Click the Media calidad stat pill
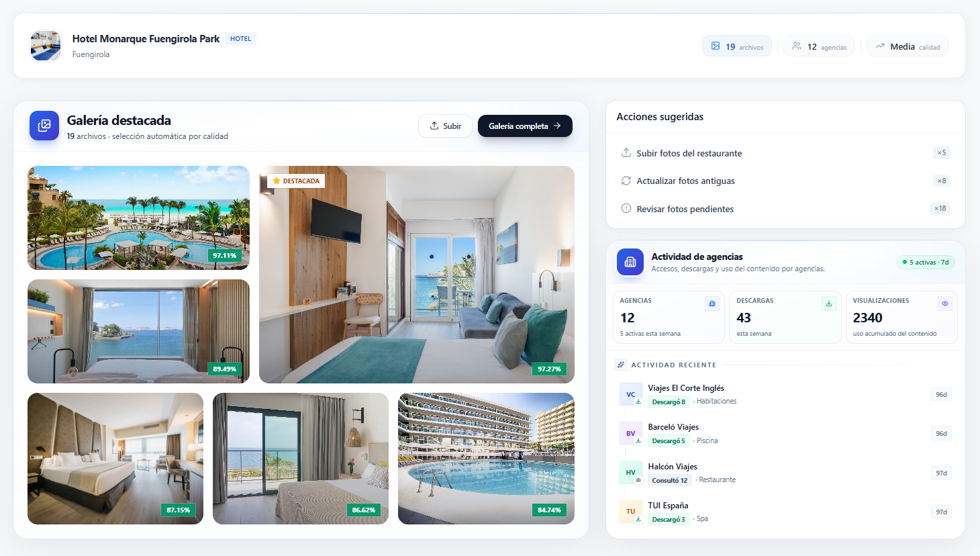 (908, 46)
